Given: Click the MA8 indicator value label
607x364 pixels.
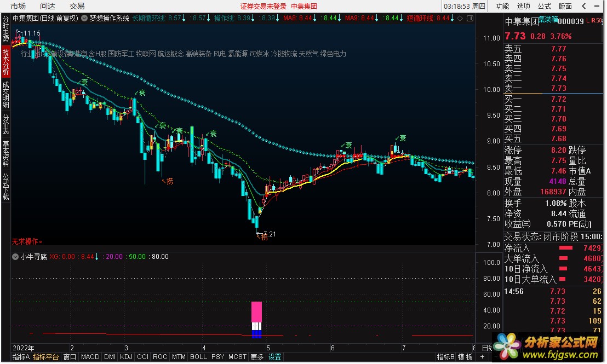Looking at the screenshot, I should [300, 18].
